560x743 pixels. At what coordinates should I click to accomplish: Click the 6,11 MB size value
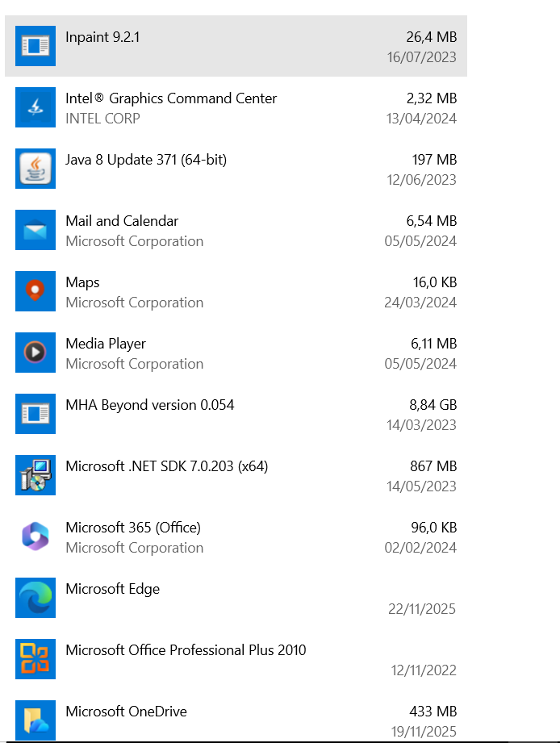(434, 344)
